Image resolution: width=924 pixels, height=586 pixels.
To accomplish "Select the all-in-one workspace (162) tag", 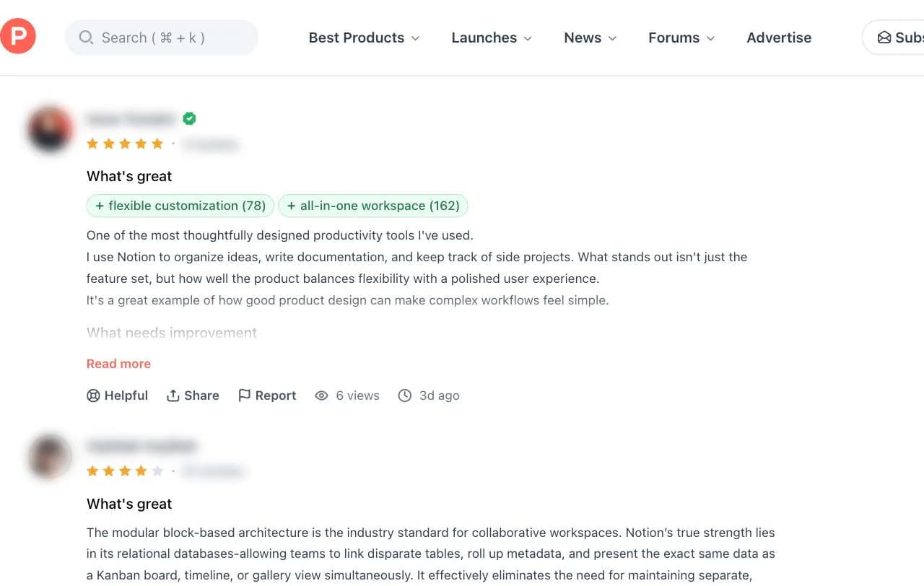I will [x=373, y=206].
